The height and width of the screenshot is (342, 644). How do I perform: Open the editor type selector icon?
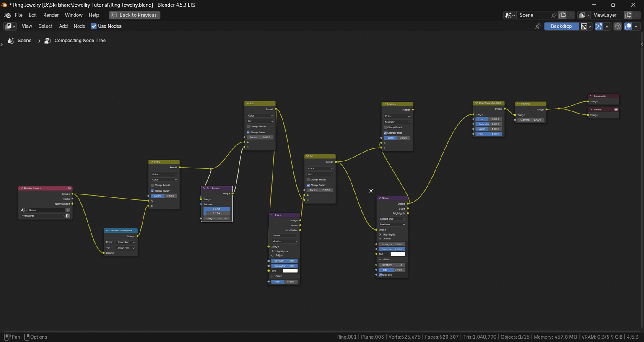10,26
